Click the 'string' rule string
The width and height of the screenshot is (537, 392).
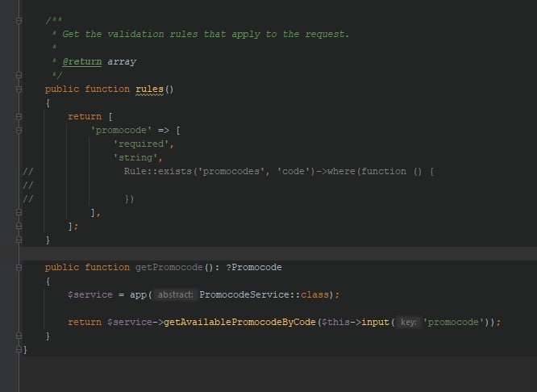135,157
